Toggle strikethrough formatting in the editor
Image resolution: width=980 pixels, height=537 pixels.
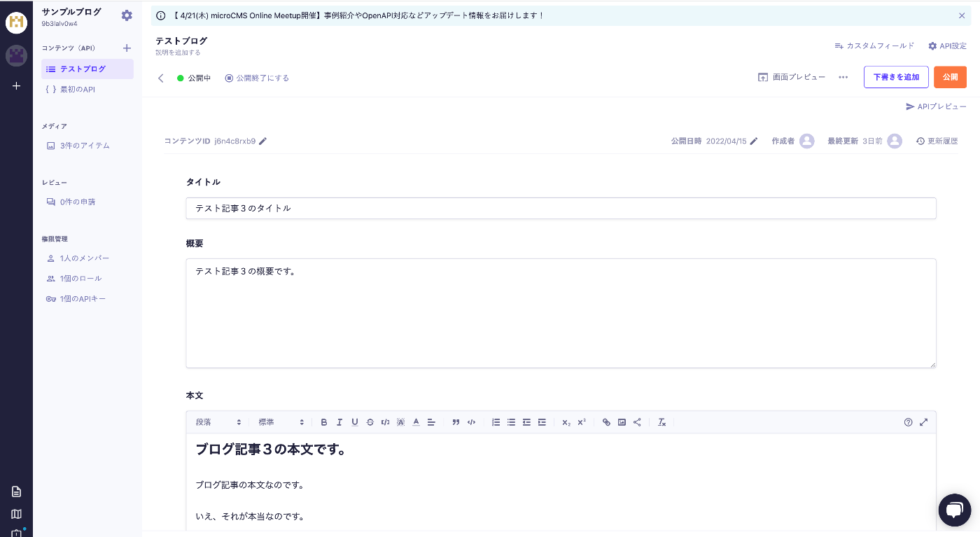370,421
